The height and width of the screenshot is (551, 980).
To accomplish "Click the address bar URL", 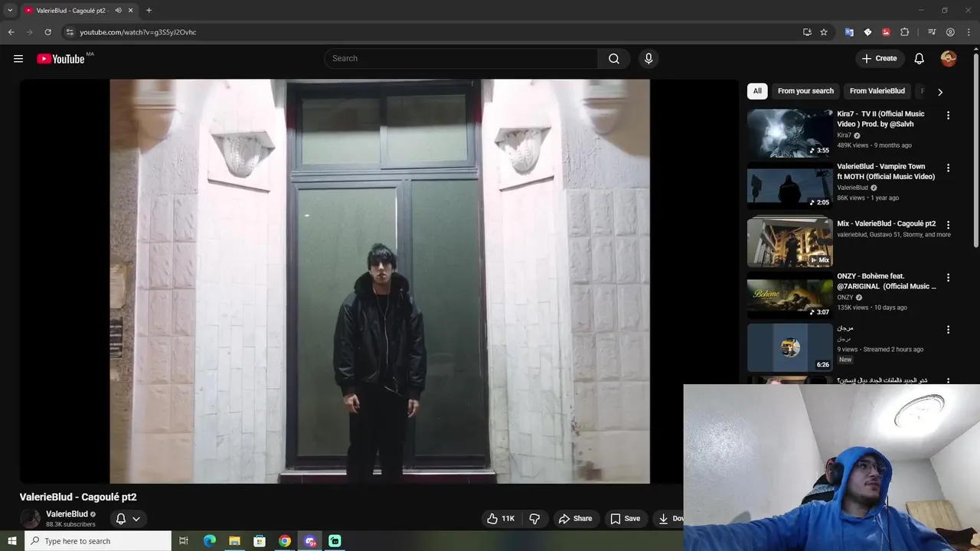I will pyautogui.click(x=138, y=32).
